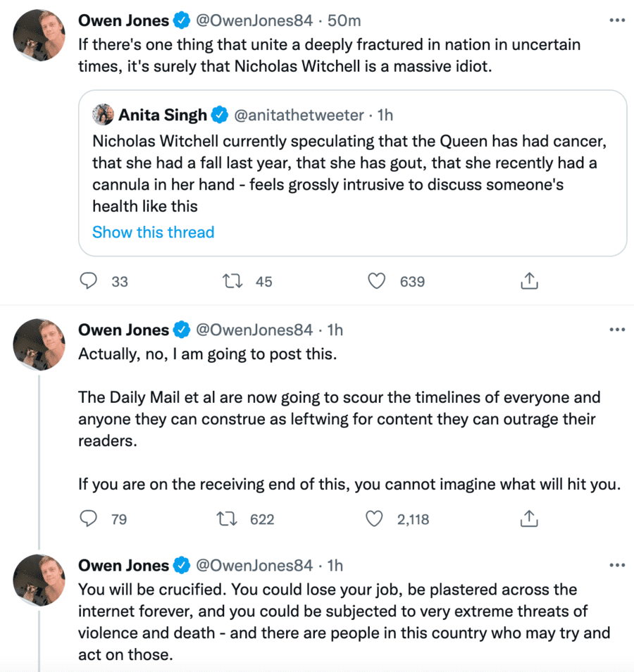Retweet the tweet with 45 retweets
The image size is (634, 672).
click(x=230, y=282)
